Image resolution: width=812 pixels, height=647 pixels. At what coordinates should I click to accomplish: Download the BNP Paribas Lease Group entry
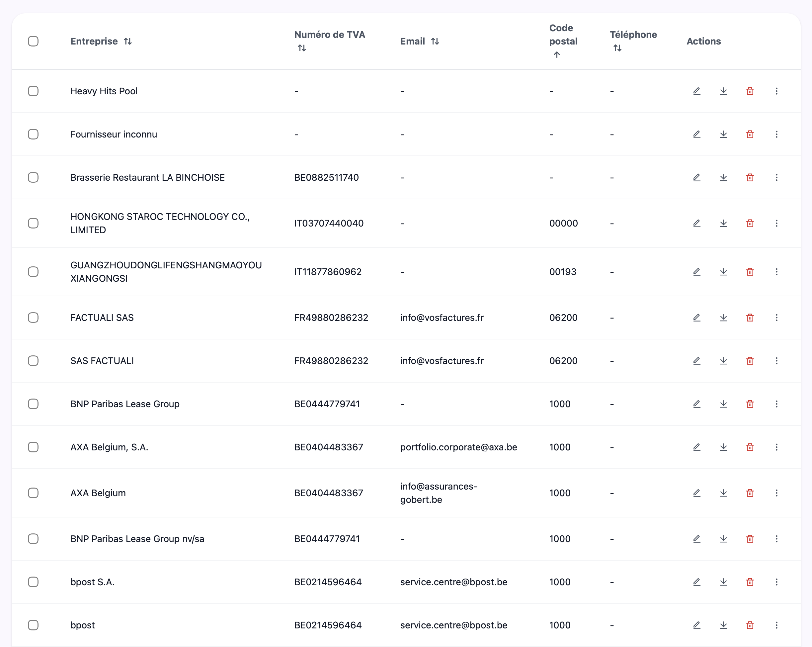723,404
